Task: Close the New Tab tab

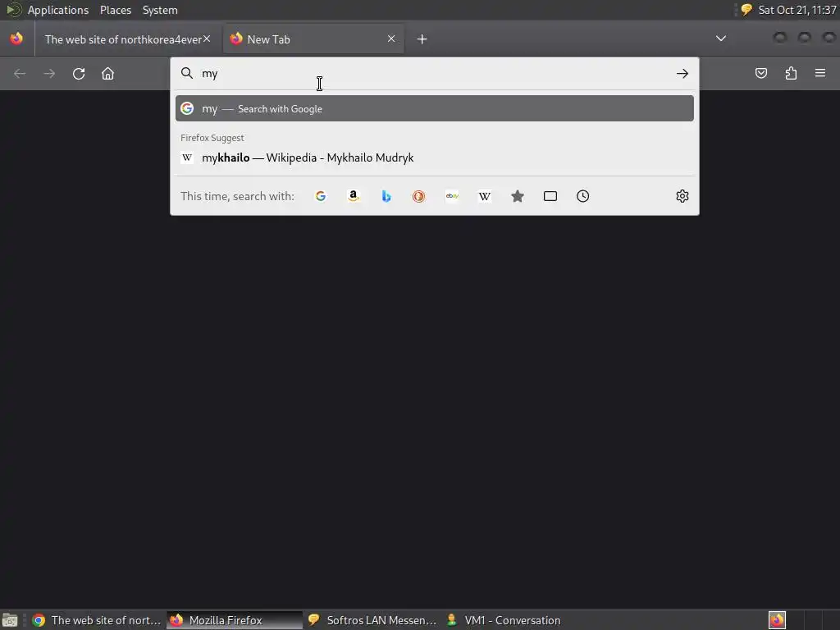Action: click(x=391, y=39)
